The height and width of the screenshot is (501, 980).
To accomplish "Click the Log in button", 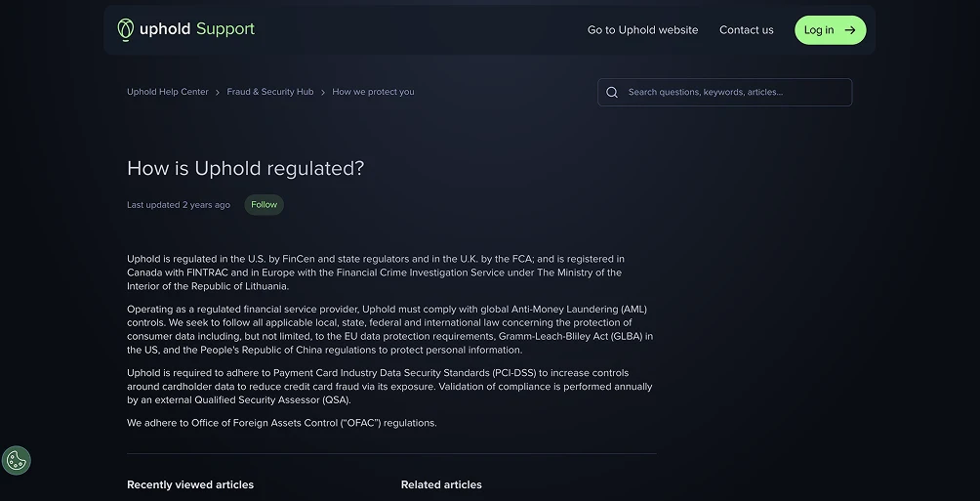I will (x=830, y=30).
